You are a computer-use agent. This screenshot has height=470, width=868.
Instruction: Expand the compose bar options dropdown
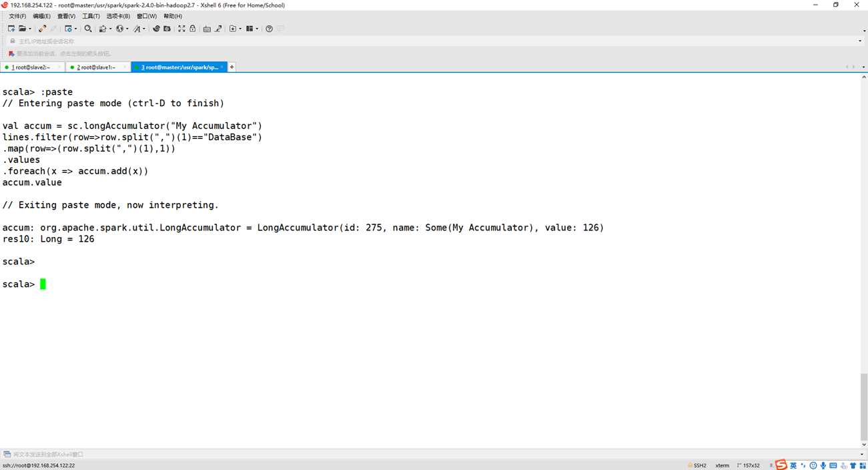click(861, 455)
